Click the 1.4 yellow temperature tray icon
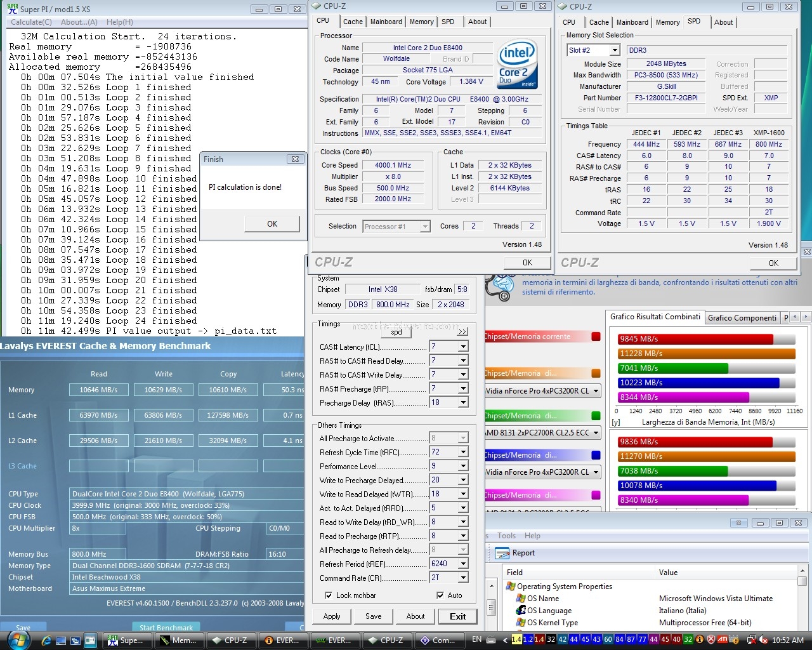This screenshot has height=650, width=812. (x=516, y=639)
